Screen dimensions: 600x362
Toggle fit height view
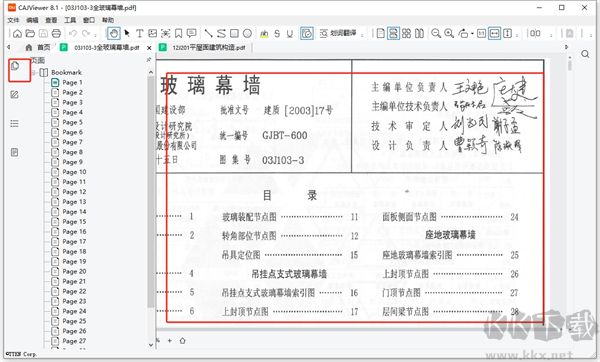[x=507, y=34]
